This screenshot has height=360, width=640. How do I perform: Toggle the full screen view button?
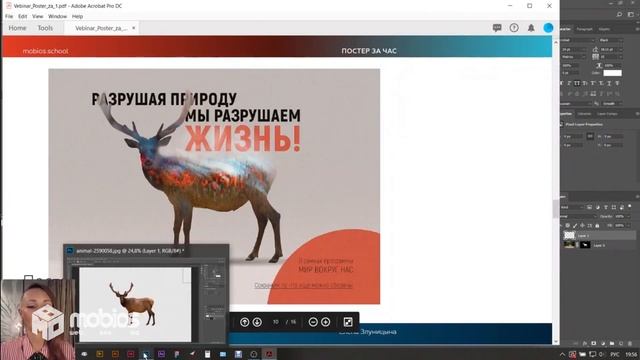click(x=348, y=322)
